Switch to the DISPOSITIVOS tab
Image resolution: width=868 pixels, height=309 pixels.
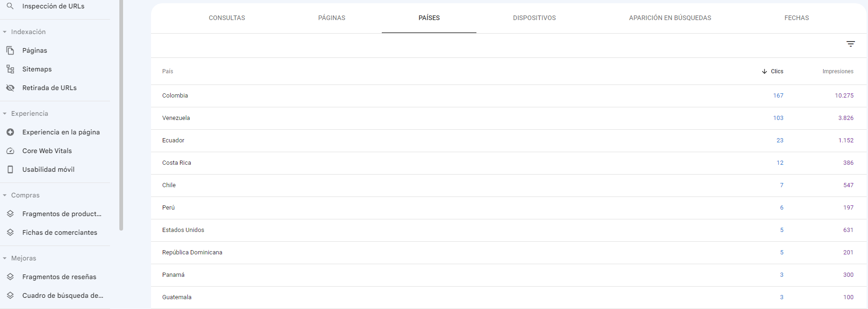point(534,18)
